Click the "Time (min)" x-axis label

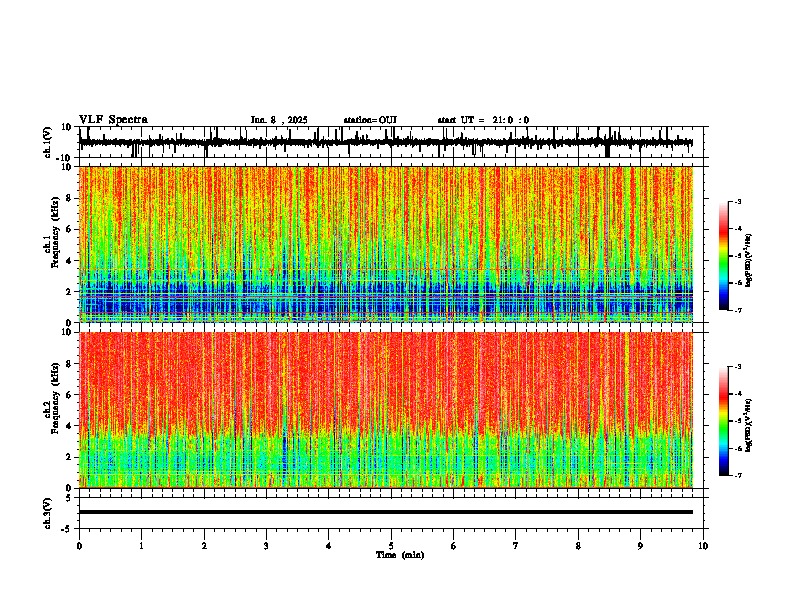400,555
